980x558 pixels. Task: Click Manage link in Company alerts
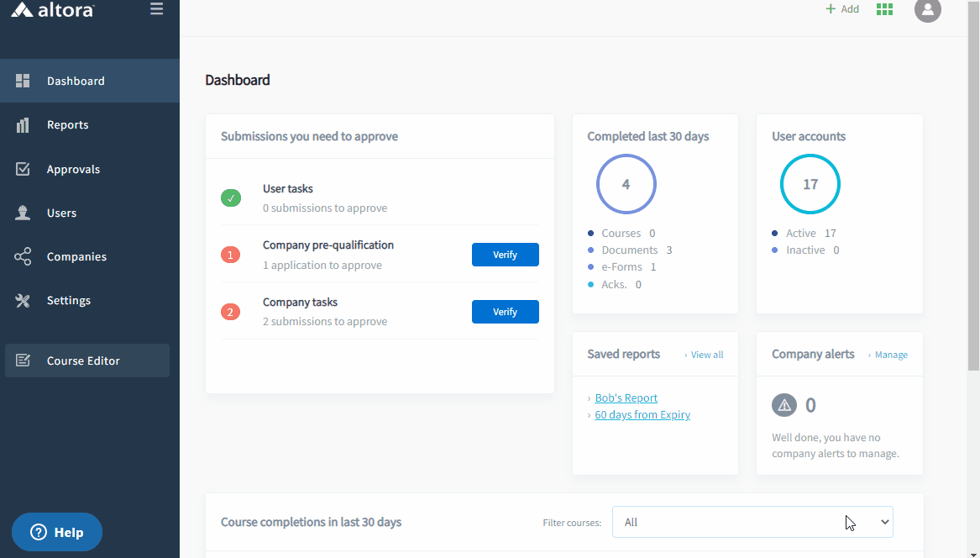click(x=890, y=355)
